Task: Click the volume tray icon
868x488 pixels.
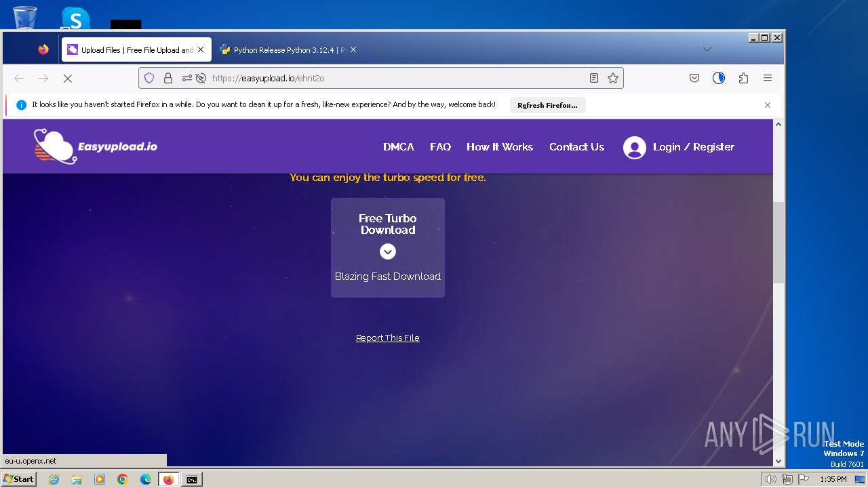Action: [771, 479]
